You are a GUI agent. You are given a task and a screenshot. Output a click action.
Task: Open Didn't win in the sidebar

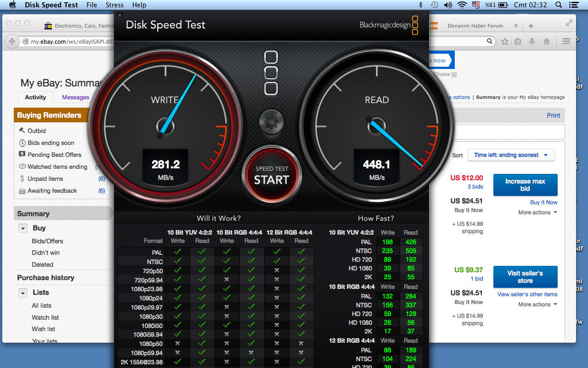coord(45,253)
